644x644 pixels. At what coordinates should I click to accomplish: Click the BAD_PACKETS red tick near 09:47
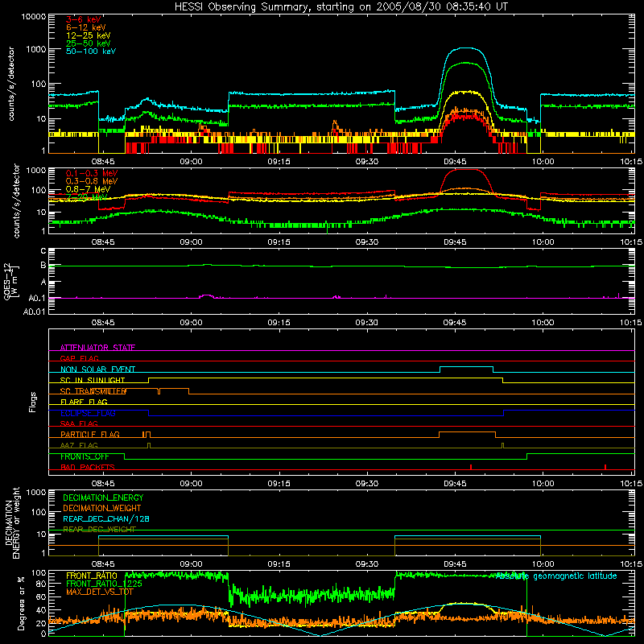coord(471,467)
